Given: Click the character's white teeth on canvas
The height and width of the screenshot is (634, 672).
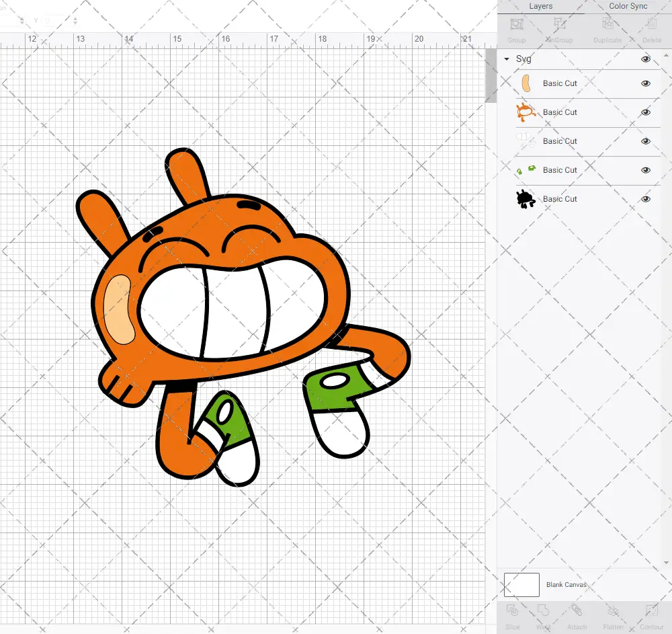Looking at the screenshot, I should [x=234, y=309].
